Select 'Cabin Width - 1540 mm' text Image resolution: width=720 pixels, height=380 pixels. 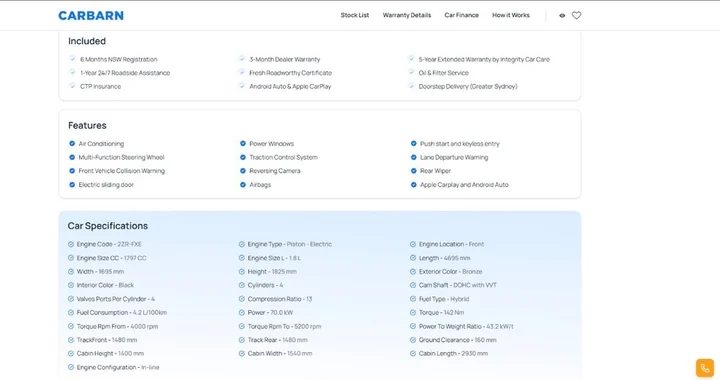(x=280, y=353)
